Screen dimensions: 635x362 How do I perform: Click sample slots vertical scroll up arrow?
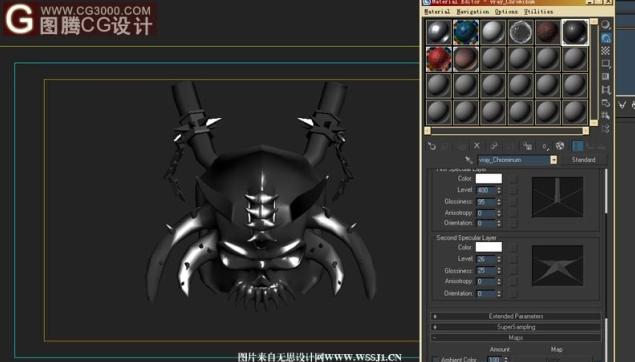(594, 21)
